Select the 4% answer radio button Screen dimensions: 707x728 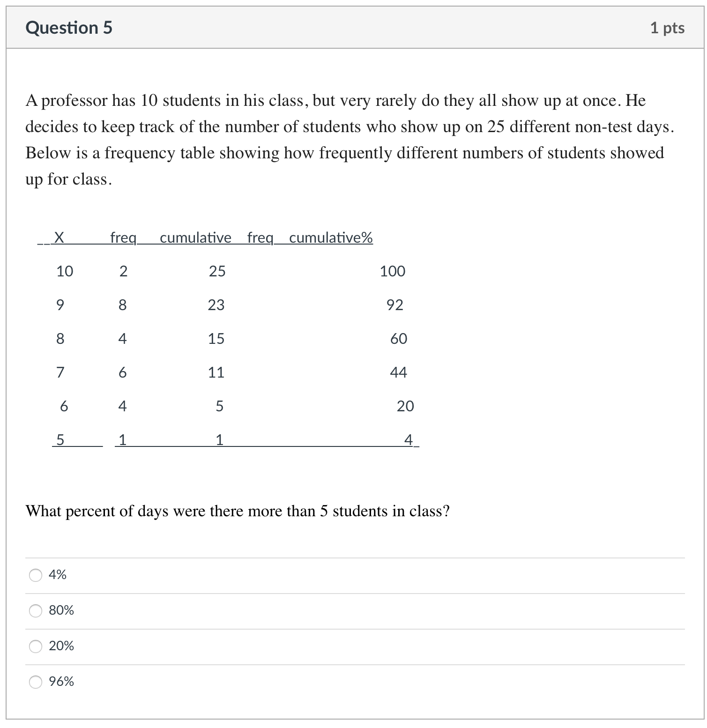[x=36, y=575]
